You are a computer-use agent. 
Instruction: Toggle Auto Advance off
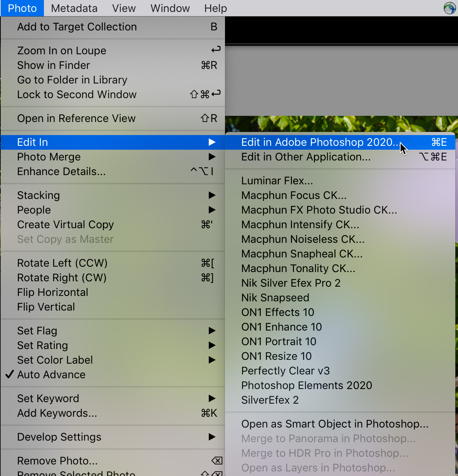(x=51, y=374)
